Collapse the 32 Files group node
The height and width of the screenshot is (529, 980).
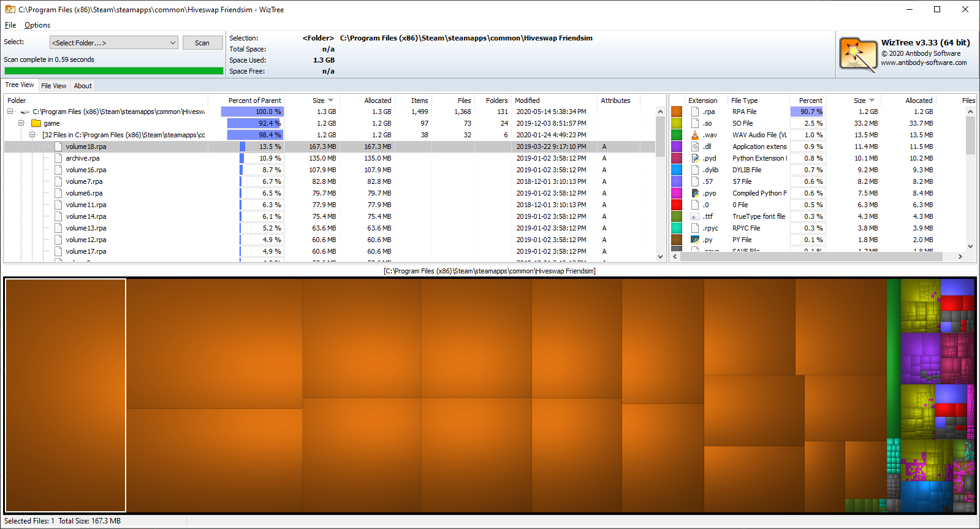[32, 135]
